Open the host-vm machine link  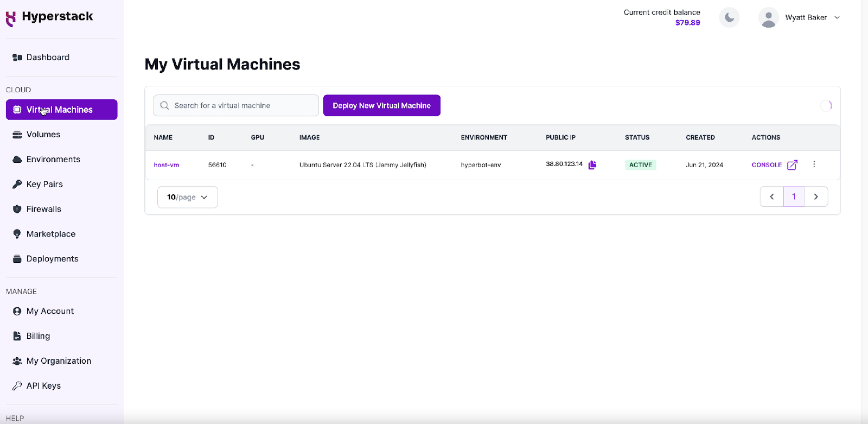tap(166, 165)
